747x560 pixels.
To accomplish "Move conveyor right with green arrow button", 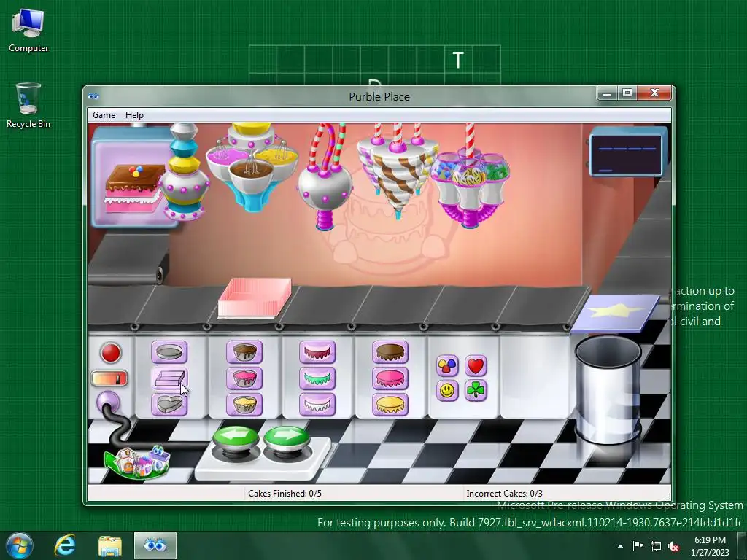I will pyautogui.click(x=286, y=438).
